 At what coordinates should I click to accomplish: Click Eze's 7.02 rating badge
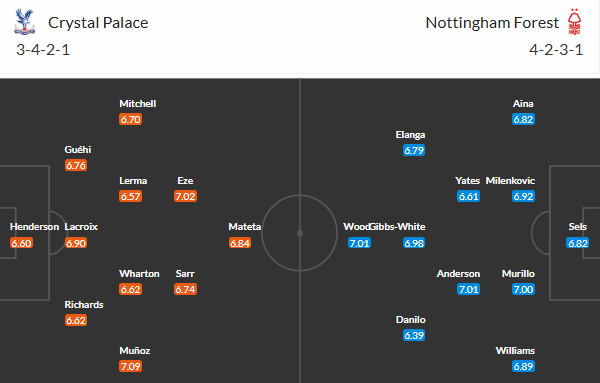click(x=185, y=196)
